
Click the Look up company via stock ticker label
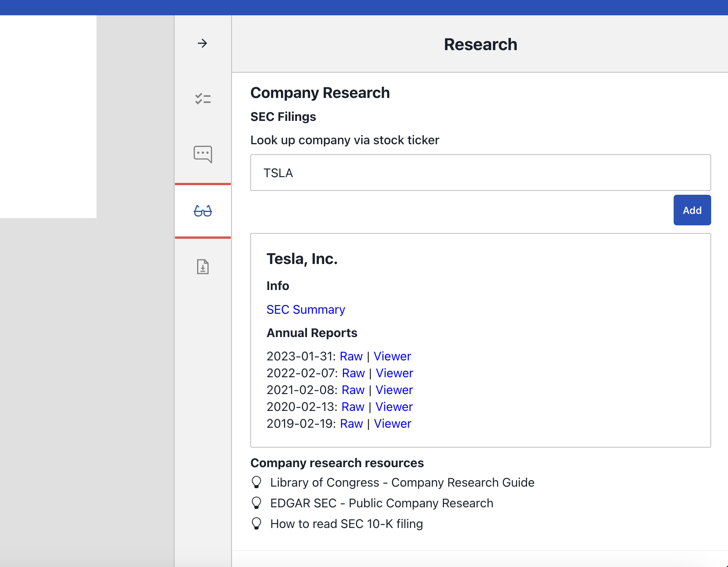point(344,140)
